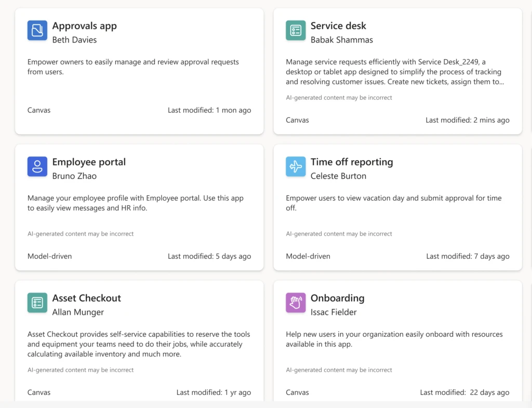Click owner name Celeste Burton
The width and height of the screenshot is (532, 408).
tap(339, 176)
